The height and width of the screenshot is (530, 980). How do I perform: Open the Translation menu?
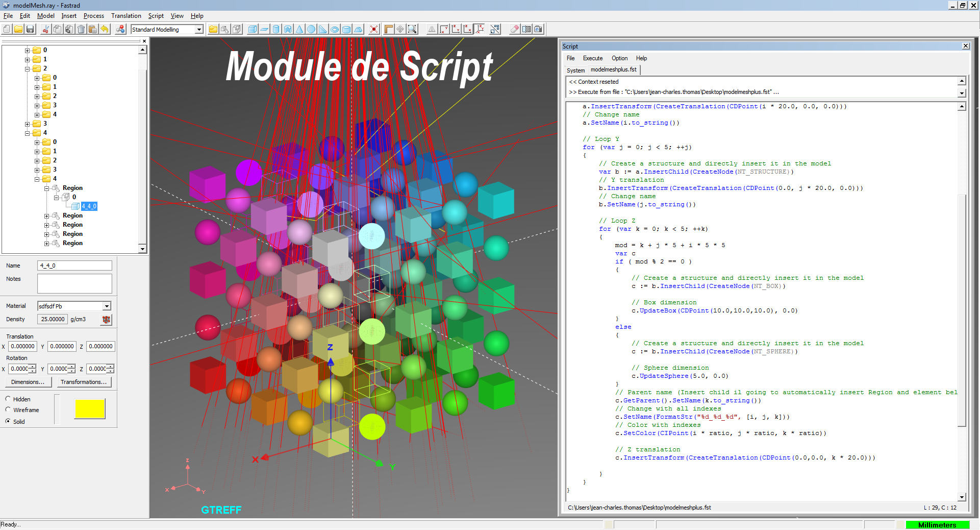pos(126,16)
